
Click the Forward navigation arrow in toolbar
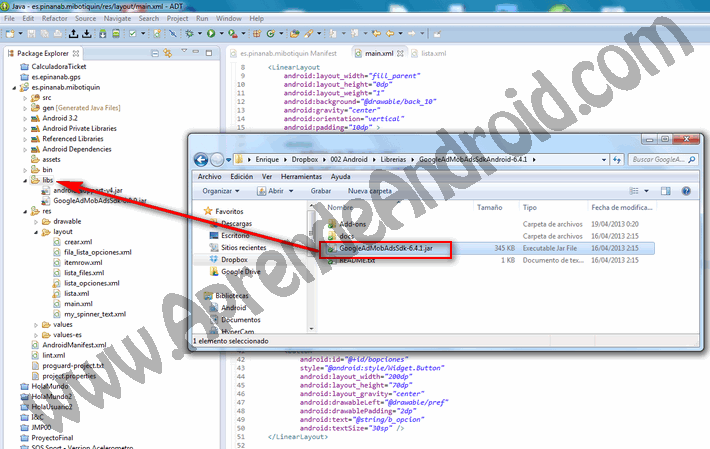pos(412,33)
